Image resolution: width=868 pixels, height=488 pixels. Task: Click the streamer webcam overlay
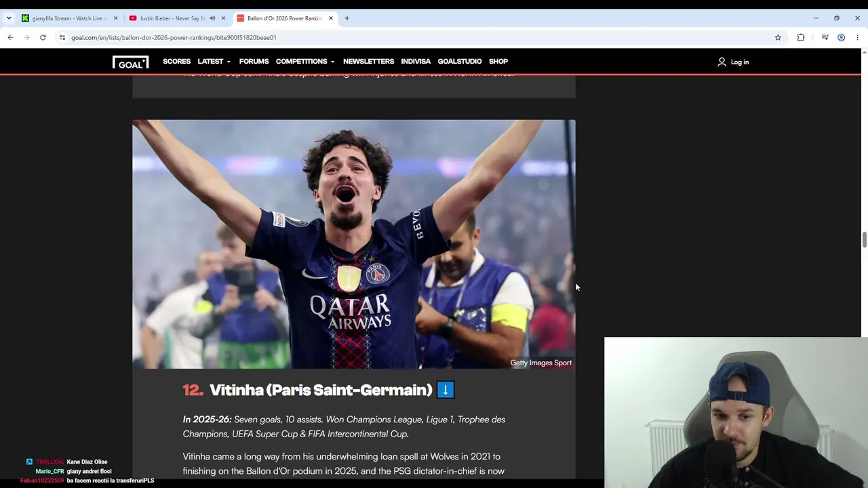pyautogui.click(x=736, y=412)
